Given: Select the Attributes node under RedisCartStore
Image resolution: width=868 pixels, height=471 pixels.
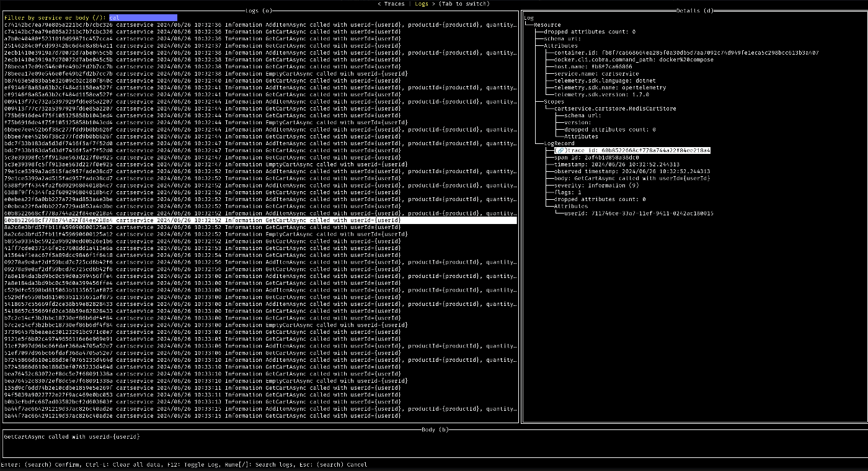Looking at the screenshot, I should point(581,137).
